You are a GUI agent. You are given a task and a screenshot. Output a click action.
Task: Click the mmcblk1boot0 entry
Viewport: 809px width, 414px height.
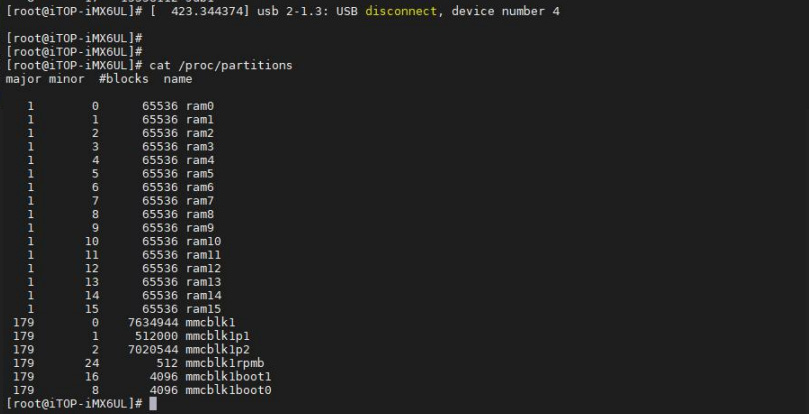pyautogui.click(x=229, y=390)
